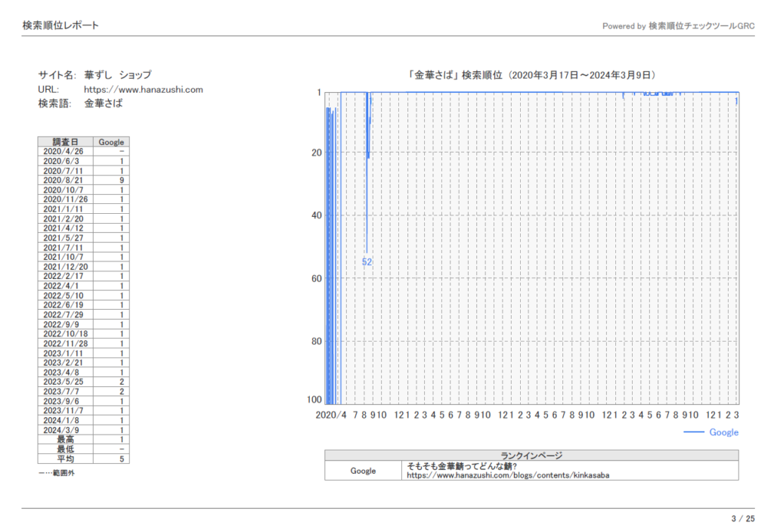Select the 2022/6/19 date cell
The image size is (774, 532).
click(65, 305)
